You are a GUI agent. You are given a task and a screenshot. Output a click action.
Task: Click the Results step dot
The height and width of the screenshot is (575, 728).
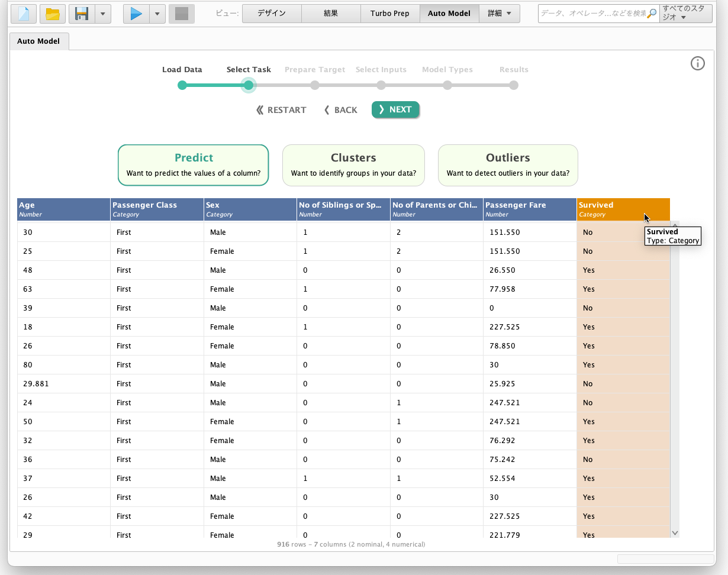(514, 85)
